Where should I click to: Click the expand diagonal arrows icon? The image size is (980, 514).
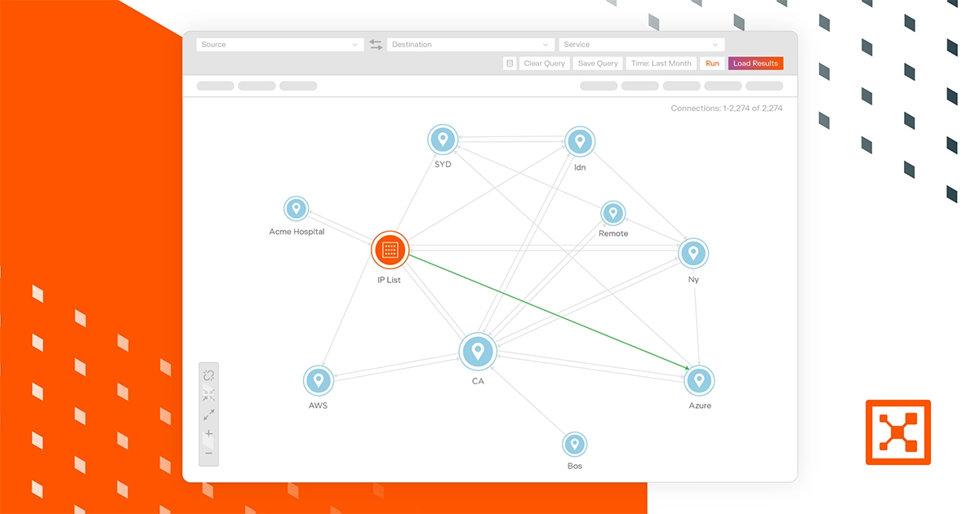tap(208, 414)
